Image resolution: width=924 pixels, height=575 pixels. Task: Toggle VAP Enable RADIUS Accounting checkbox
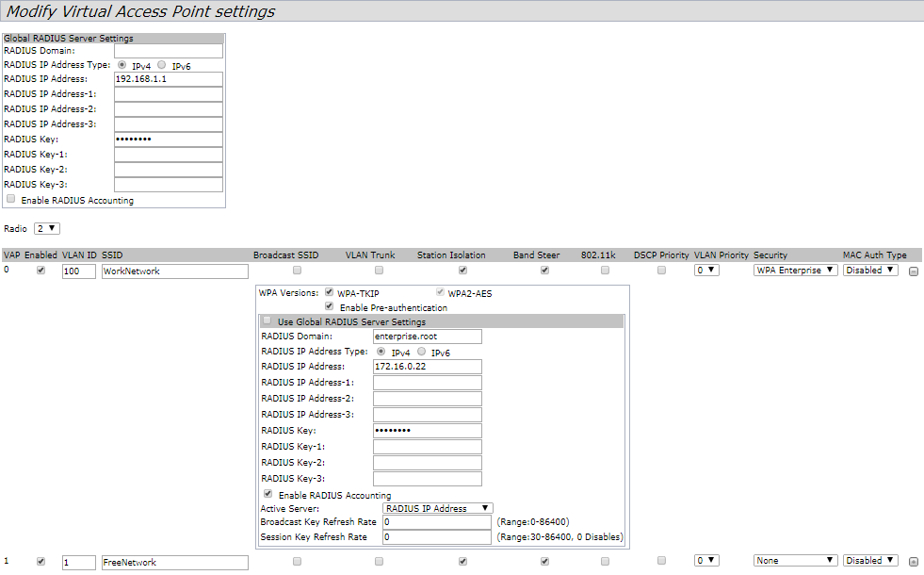tap(267, 494)
